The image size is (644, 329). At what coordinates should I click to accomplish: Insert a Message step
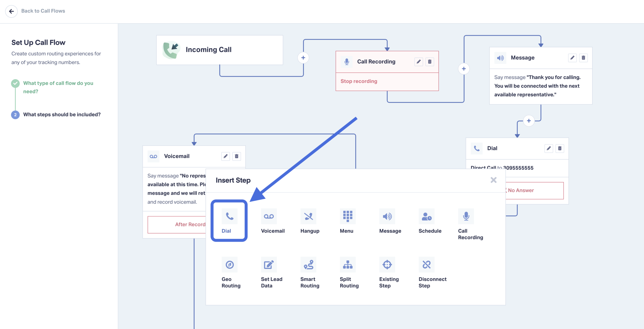pyautogui.click(x=390, y=221)
